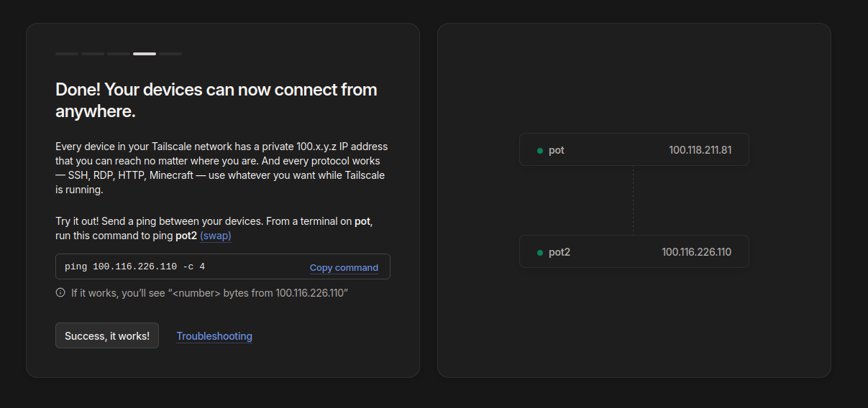
Task: Select the first onboarding progress segment
Action: pyautogui.click(x=67, y=54)
